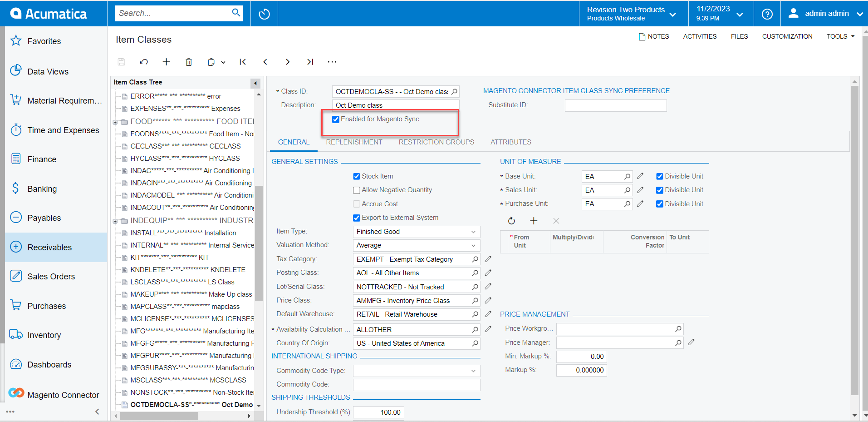The width and height of the screenshot is (868, 422).
Task: Navigate to the last record with arrow icon
Action: point(310,62)
